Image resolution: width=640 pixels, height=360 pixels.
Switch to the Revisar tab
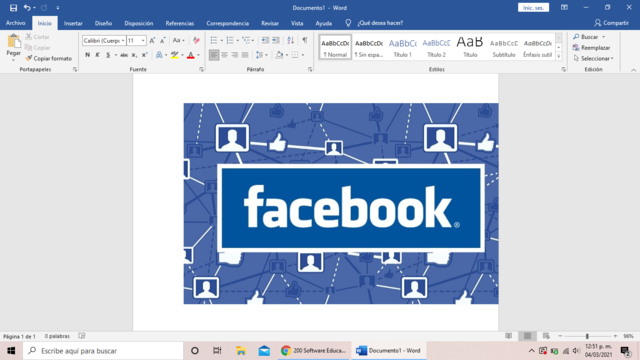coord(270,23)
